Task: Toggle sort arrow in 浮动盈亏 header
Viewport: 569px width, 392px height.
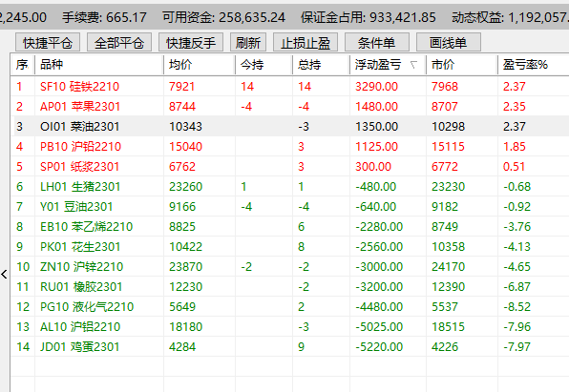Action: [x=413, y=65]
